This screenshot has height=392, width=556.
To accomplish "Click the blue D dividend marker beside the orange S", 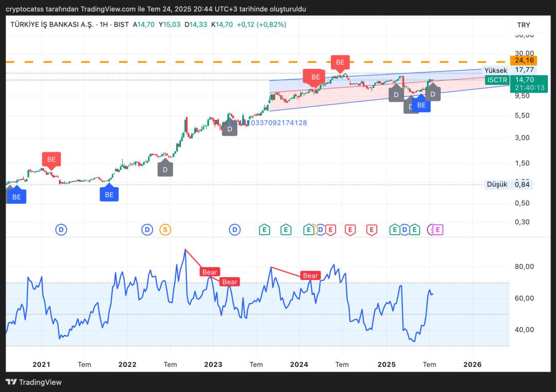I will [147, 229].
